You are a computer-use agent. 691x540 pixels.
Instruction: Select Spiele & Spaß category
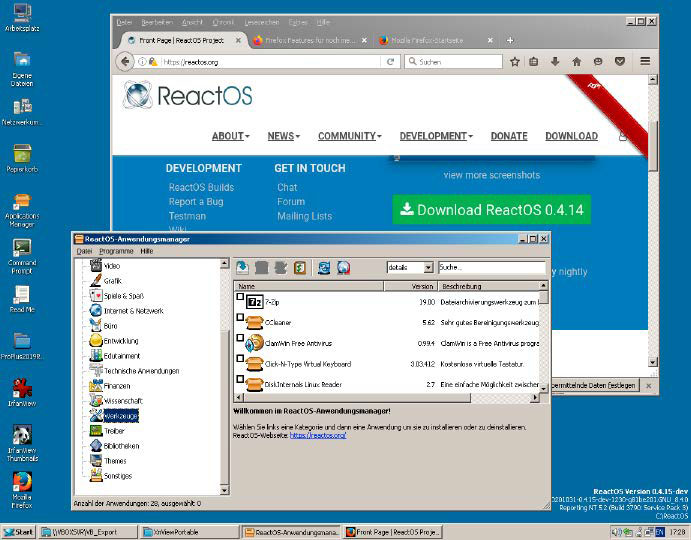[x=124, y=296]
